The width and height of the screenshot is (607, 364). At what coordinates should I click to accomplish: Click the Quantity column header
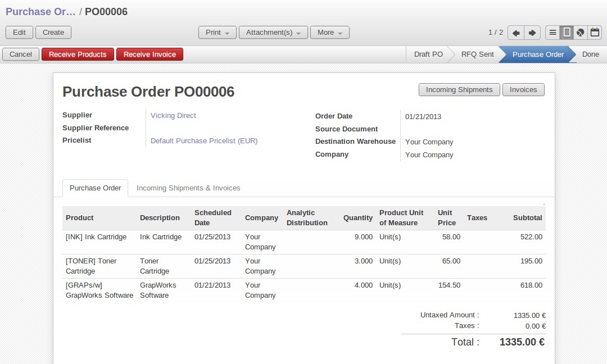[x=357, y=218]
